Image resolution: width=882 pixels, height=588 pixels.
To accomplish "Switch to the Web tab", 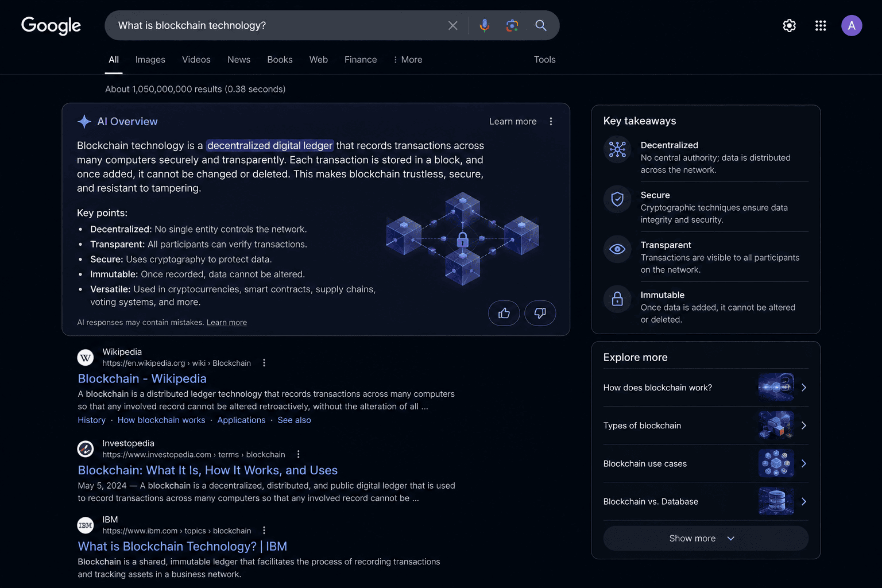I will tap(319, 60).
